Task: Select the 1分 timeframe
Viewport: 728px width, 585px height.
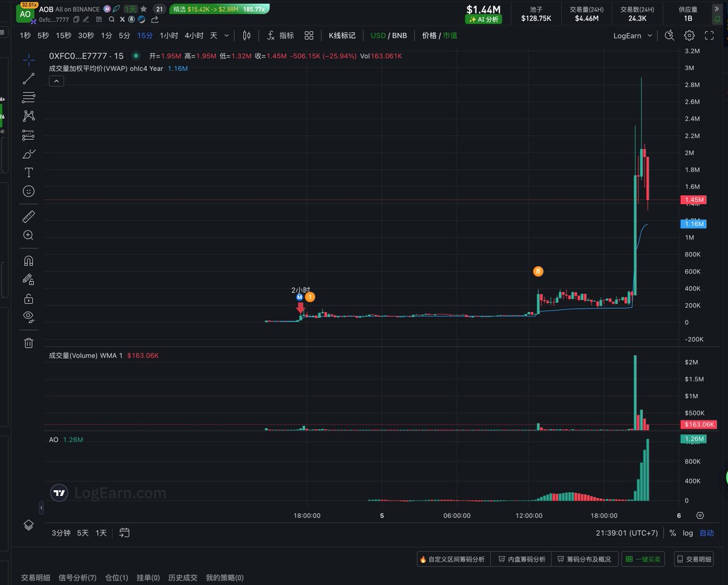Action: pyautogui.click(x=107, y=36)
